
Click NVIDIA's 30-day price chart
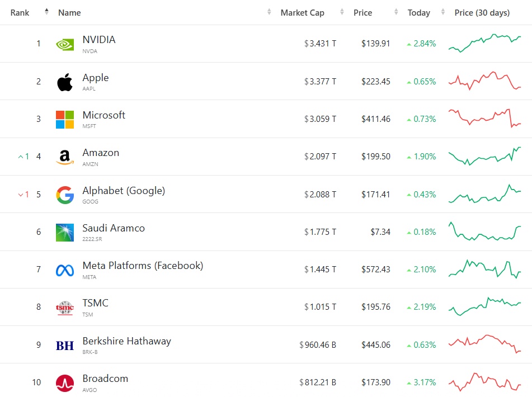[x=484, y=43]
